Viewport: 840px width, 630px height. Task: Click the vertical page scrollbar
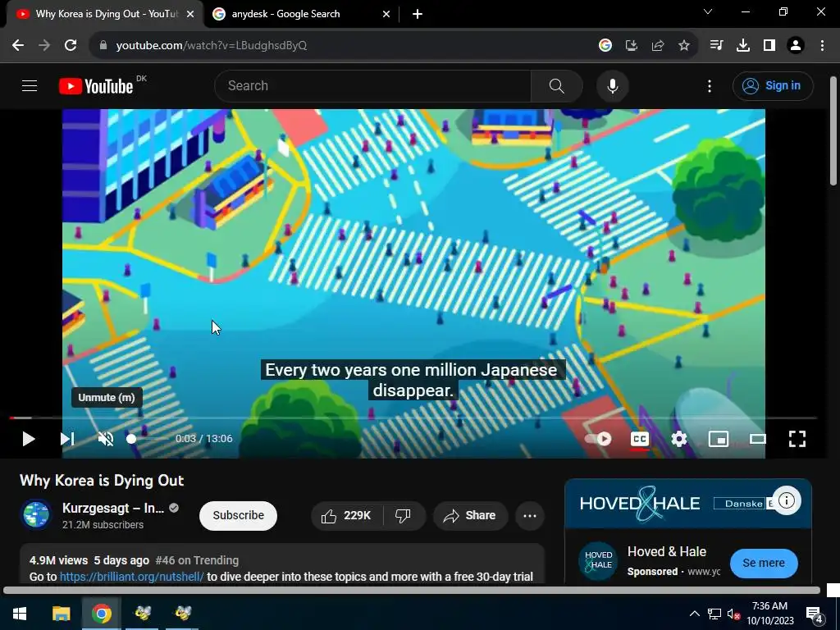[833, 131]
